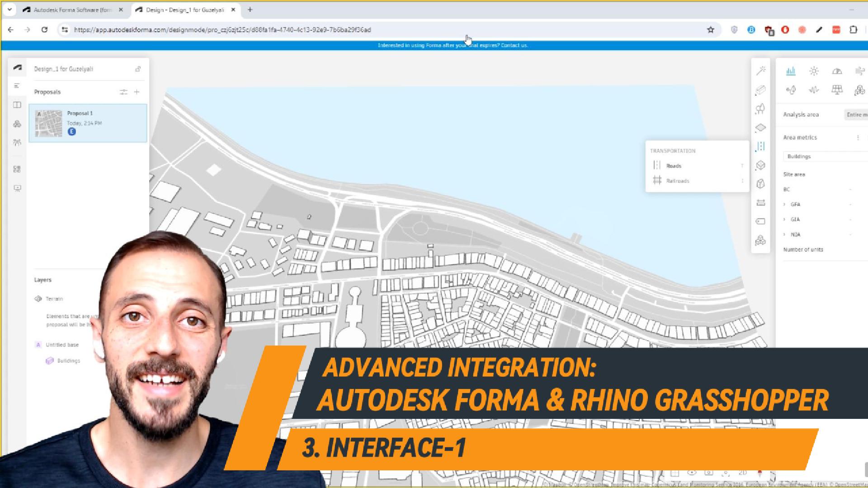
Task: Open the compare split-view sidebar icon
Action: pos(17,105)
